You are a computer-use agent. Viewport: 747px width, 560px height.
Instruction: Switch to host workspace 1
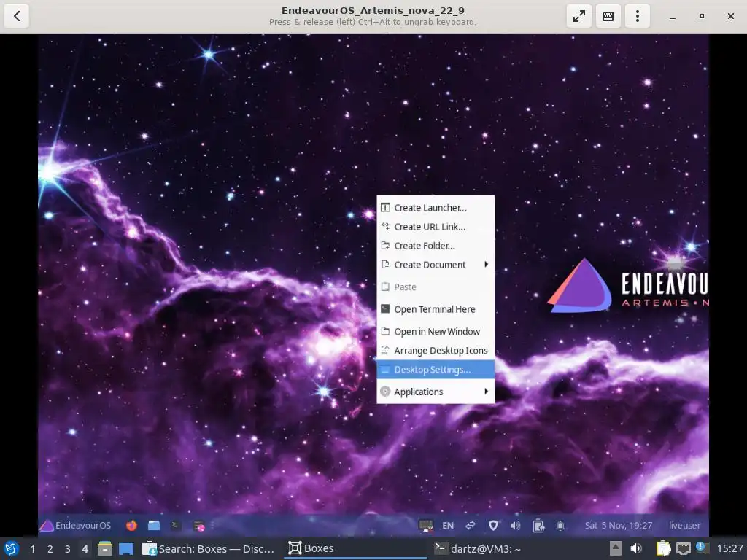click(x=32, y=549)
